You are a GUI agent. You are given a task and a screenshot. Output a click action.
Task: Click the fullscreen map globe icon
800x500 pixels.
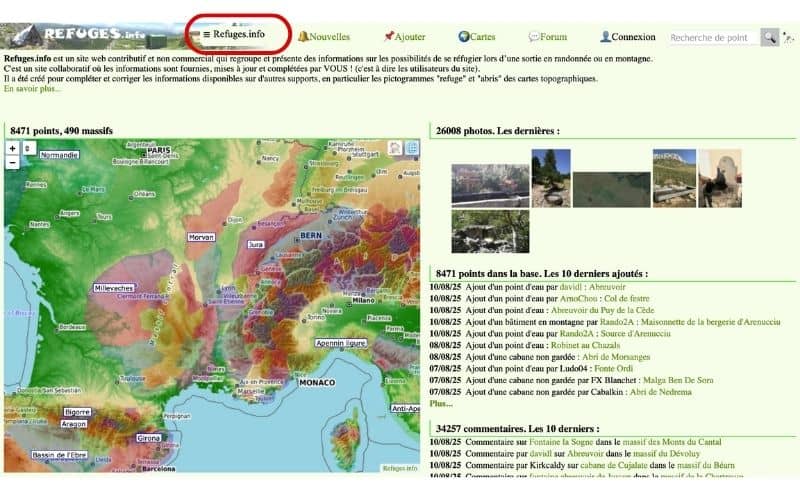411,148
